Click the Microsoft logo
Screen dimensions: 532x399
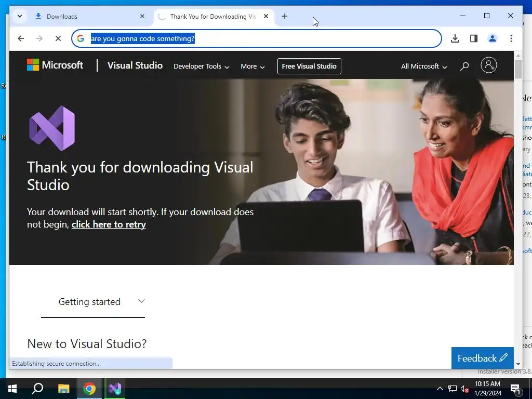tap(55, 65)
